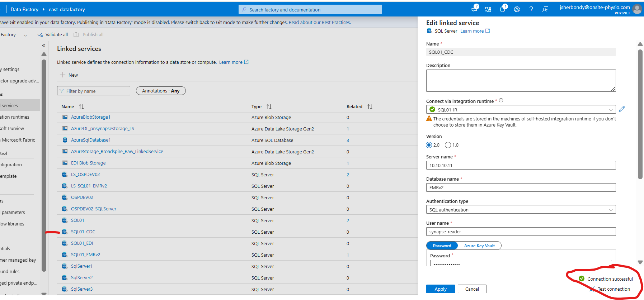Expand the Data Factory breadcrumb arrow
Screen dimensions: 644x300
coord(43,9)
